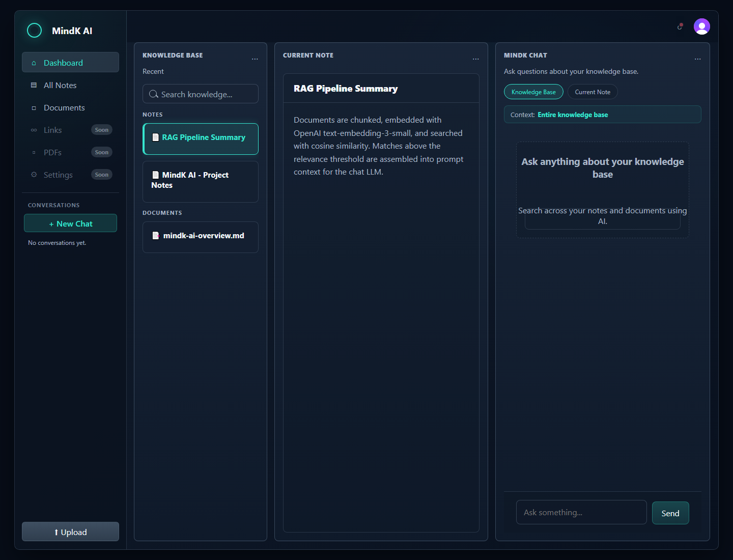Click into the Ask something chat input
The width and height of the screenshot is (733, 560).
tap(581, 512)
